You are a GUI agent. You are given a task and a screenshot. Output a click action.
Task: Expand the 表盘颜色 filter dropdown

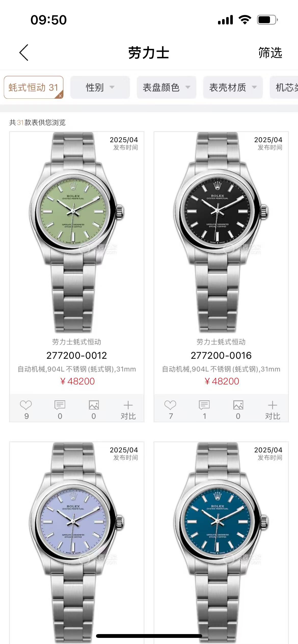click(x=167, y=87)
